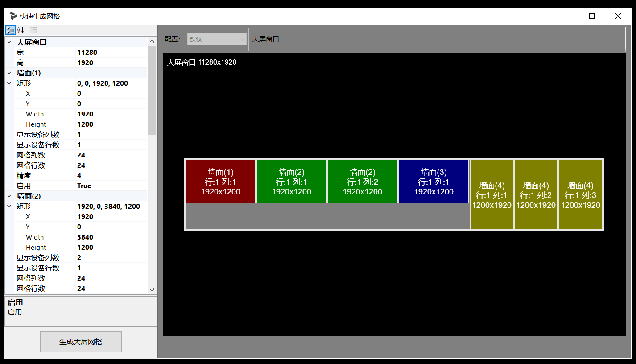
Task: Click the 网格列数 value under 墙面(1)
Action: (112, 155)
